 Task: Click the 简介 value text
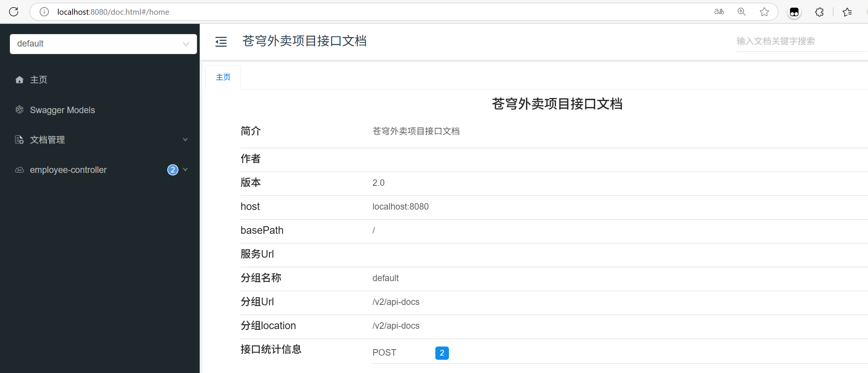416,131
